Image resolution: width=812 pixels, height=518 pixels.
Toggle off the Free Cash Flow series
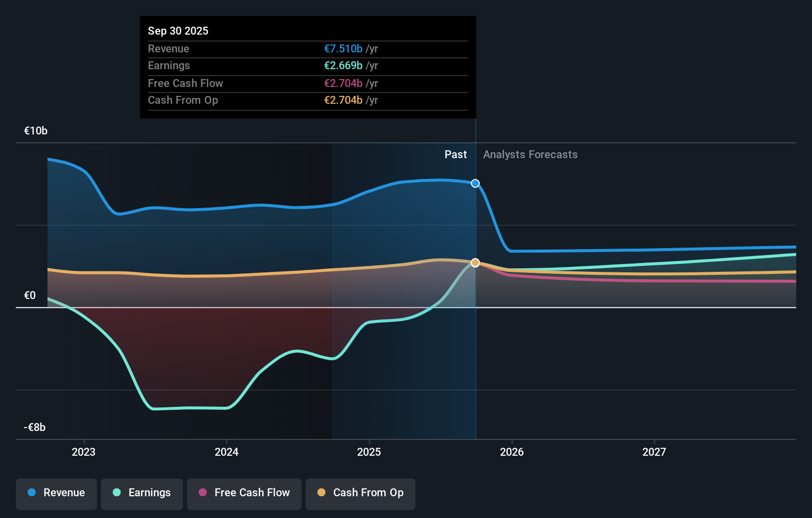(244, 494)
